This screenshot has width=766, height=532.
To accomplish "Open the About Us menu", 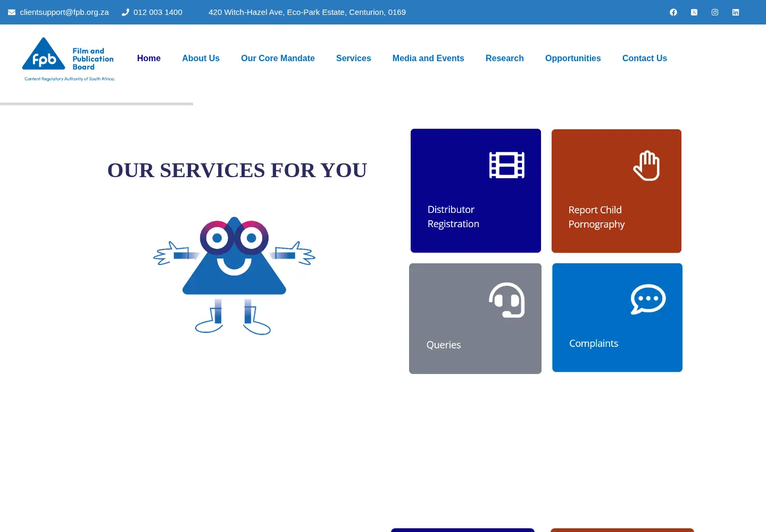I will click(201, 59).
